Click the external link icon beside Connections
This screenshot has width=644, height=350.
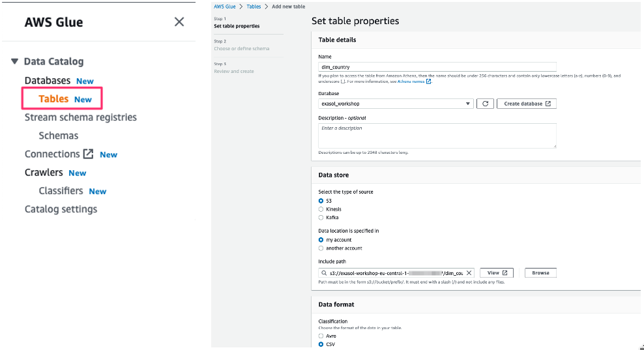pos(88,154)
